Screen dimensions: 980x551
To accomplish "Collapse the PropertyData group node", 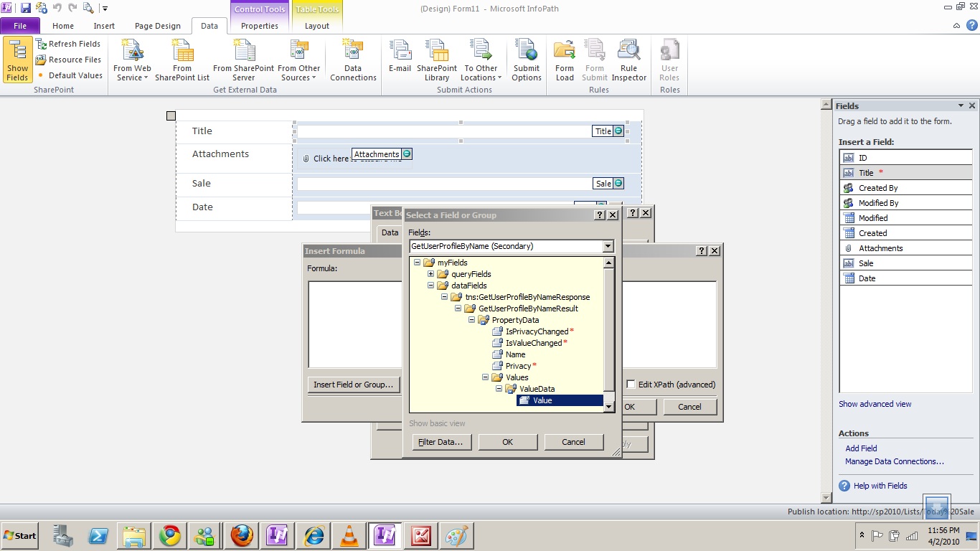I will 472,320.
